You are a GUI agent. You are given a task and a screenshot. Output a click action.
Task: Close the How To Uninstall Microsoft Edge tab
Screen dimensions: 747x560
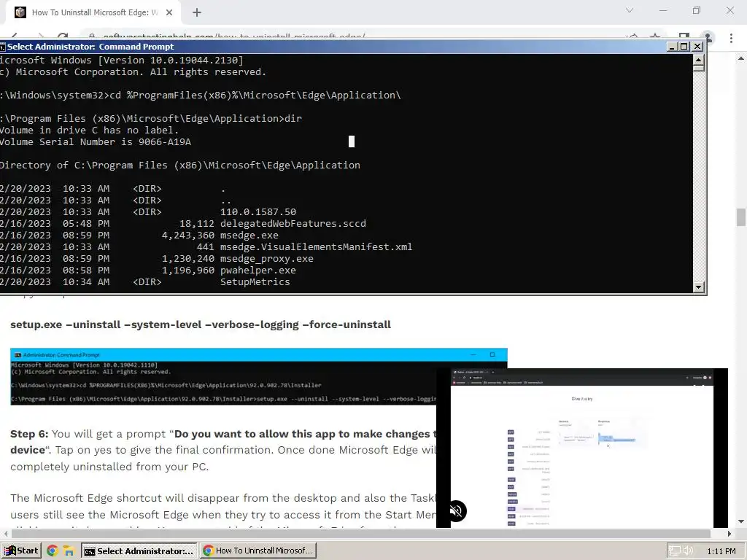click(x=169, y=12)
